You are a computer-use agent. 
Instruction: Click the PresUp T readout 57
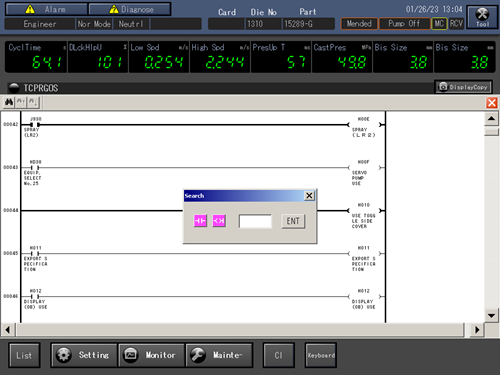(281, 57)
